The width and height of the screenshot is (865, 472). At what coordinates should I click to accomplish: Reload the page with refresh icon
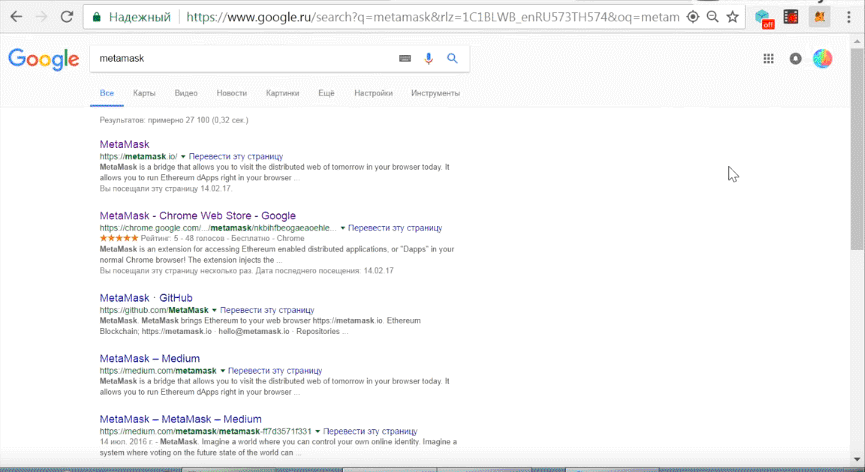pos(67,17)
